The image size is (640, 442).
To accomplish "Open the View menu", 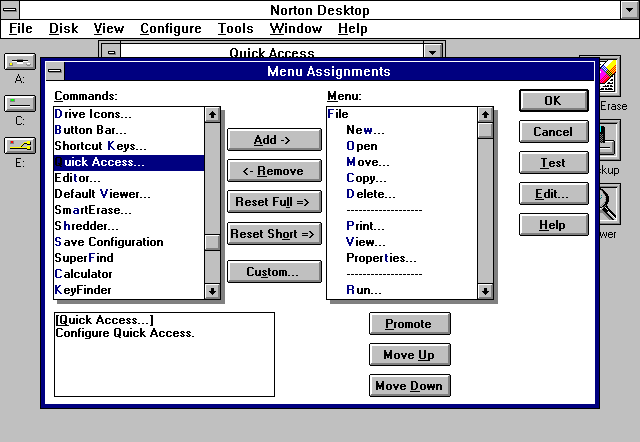I will coord(109,29).
